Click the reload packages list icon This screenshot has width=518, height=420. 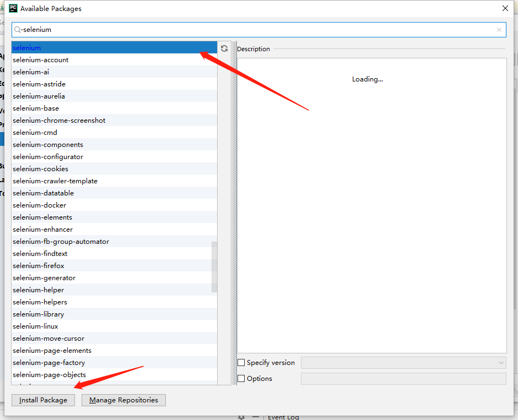[x=224, y=48]
